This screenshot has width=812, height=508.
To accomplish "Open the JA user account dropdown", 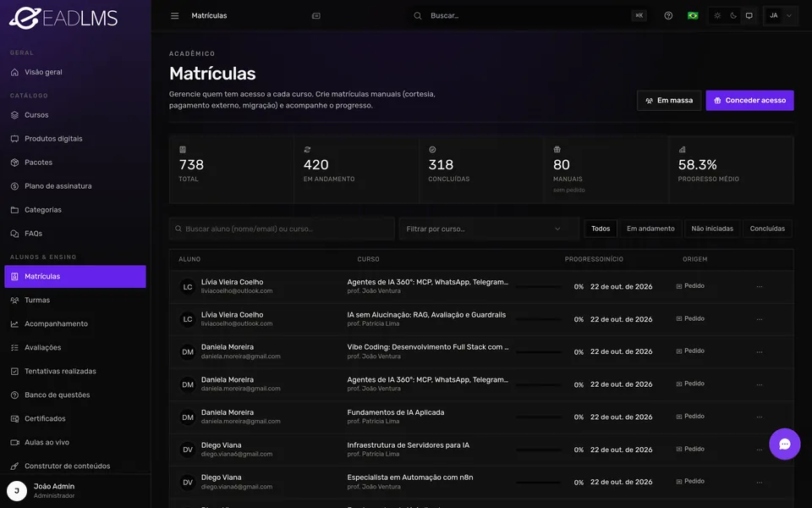I will 781,15.
